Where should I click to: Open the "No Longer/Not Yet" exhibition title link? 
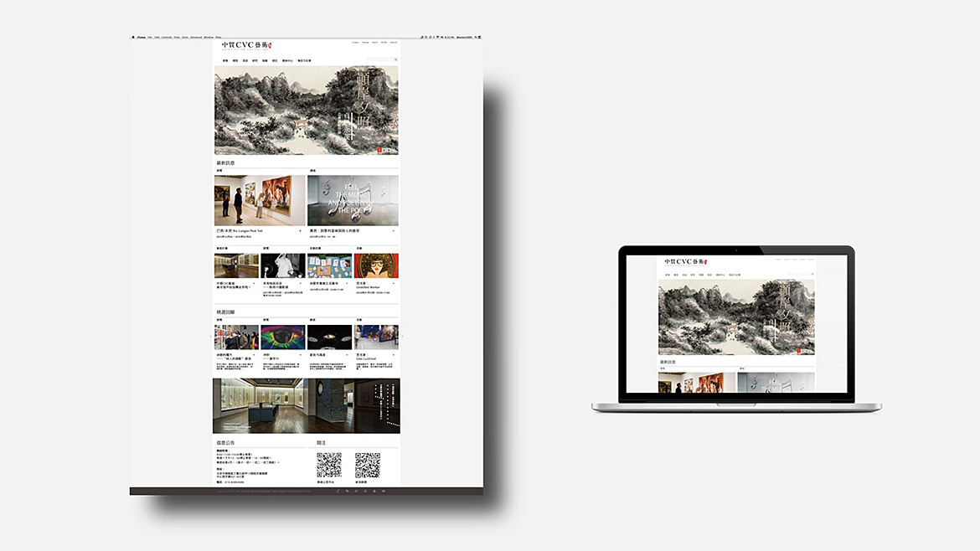coord(240,230)
